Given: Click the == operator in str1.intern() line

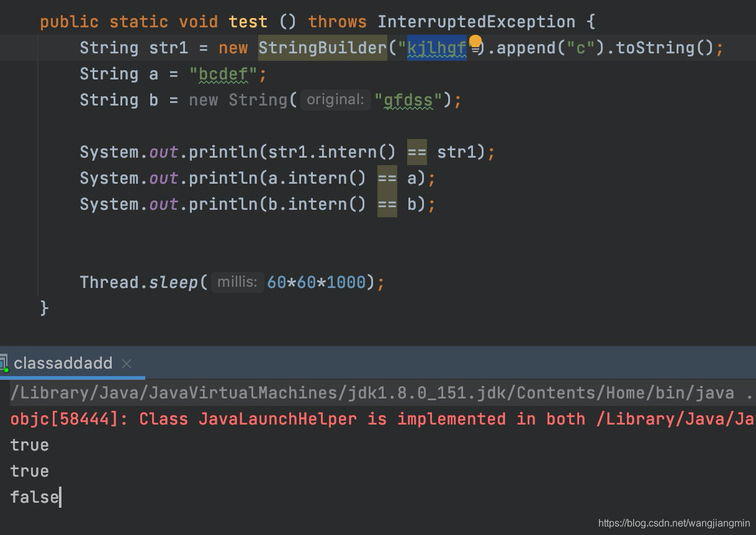Looking at the screenshot, I should click(x=417, y=152).
